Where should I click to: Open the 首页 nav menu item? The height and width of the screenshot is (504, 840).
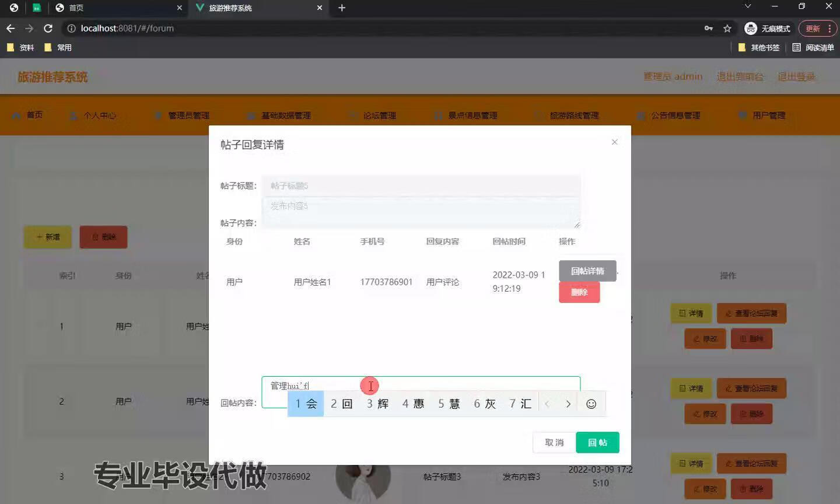[28, 115]
